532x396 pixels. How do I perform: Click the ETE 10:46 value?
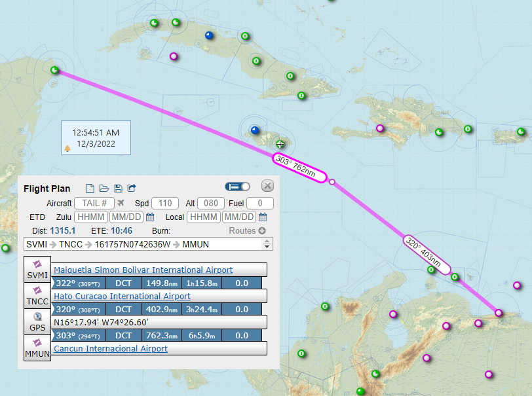click(x=121, y=231)
